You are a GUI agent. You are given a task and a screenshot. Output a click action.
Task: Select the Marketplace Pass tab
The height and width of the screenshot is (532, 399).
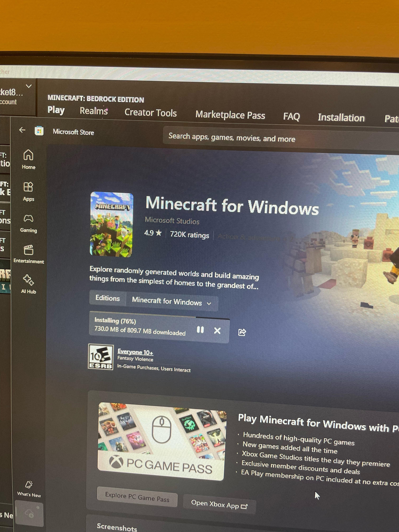[230, 115]
